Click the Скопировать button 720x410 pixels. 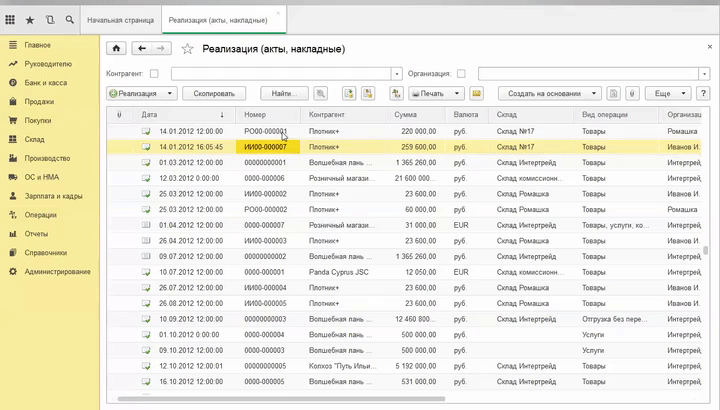click(214, 93)
